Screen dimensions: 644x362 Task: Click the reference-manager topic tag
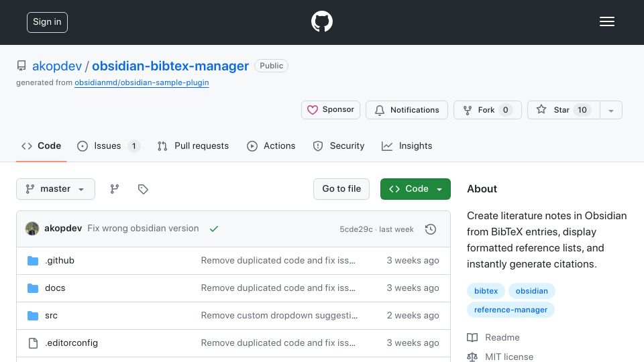[511, 310]
